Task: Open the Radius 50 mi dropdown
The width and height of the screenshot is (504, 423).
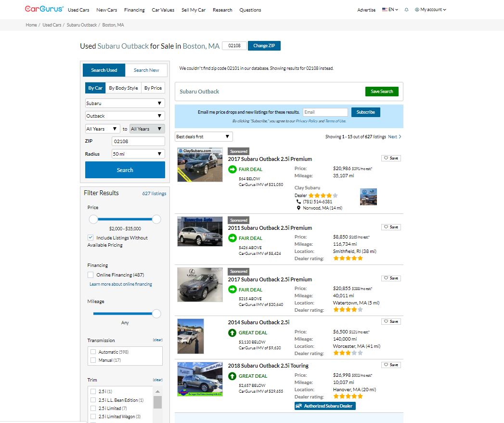Action: pos(138,154)
